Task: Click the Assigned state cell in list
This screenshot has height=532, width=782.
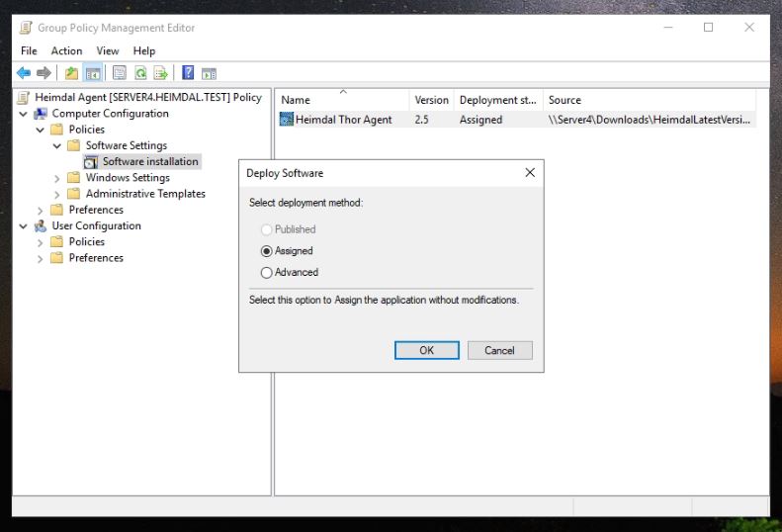Action: pyautogui.click(x=480, y=120)
